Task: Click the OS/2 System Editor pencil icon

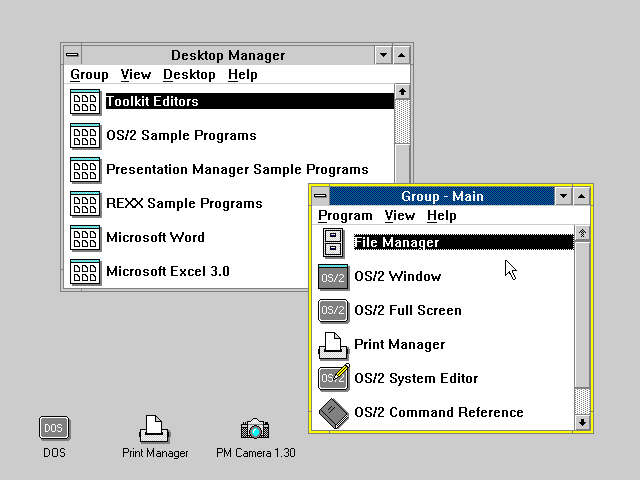Action: pos(334,378)
